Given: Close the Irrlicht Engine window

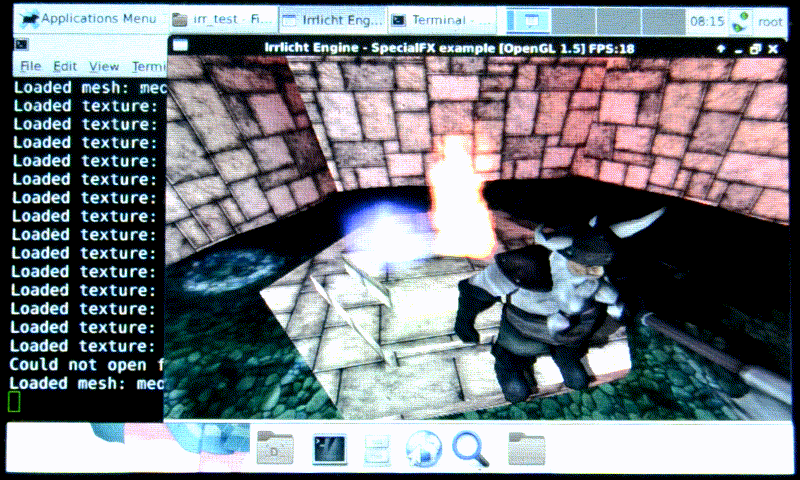Looking at the screenshot, I should [x=773, y=49].
